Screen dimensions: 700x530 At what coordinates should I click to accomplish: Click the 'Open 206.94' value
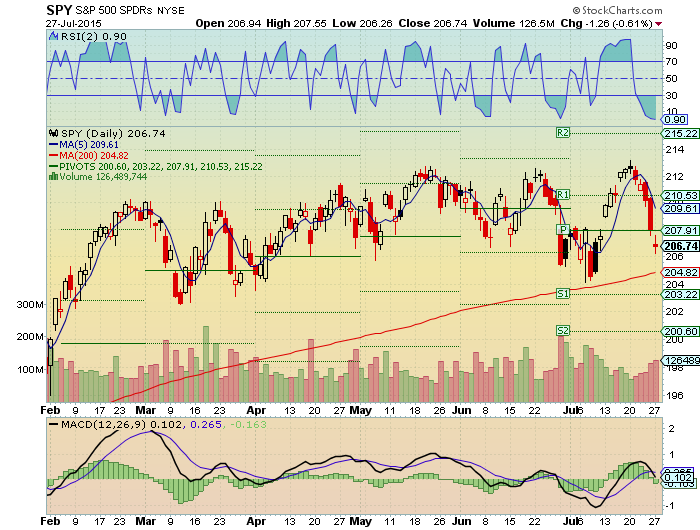pyautogui.click(x=228, y=23)
